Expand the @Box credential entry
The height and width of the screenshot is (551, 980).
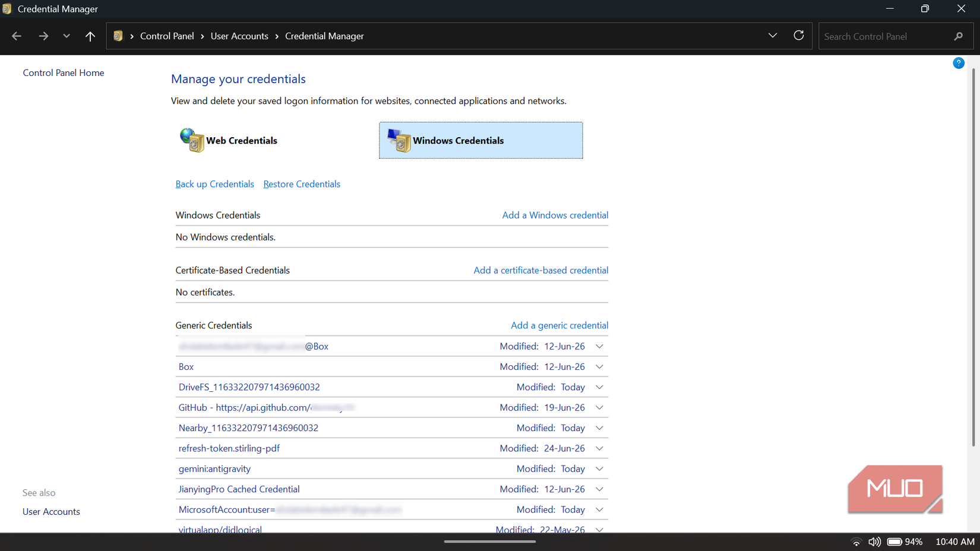point(599,346)
